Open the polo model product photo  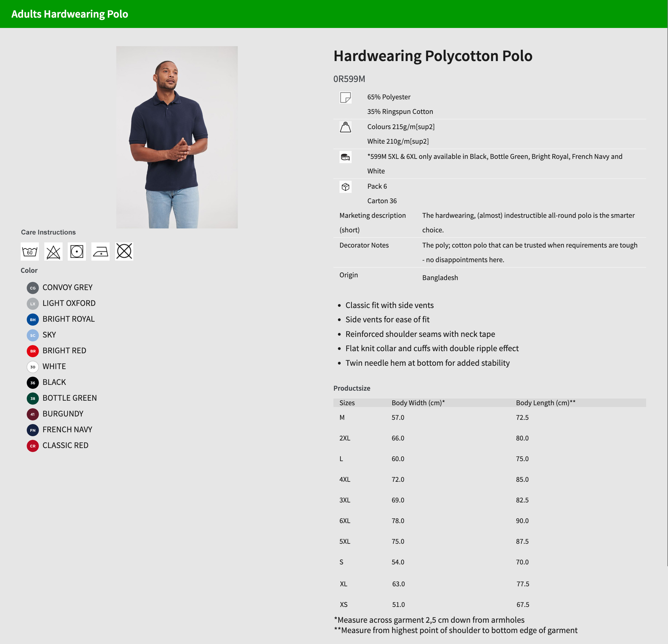tap(177, 137)
